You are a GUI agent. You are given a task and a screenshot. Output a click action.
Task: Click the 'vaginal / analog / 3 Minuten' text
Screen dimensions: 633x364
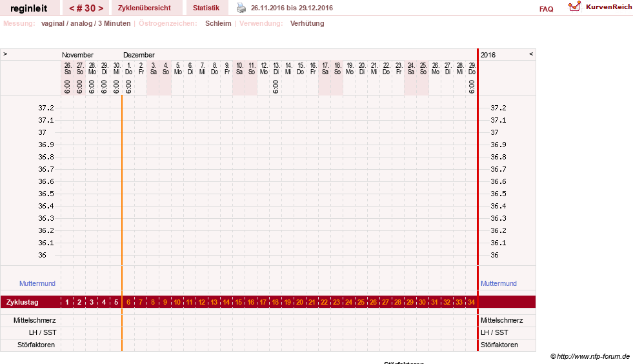[x=86, y=23]
